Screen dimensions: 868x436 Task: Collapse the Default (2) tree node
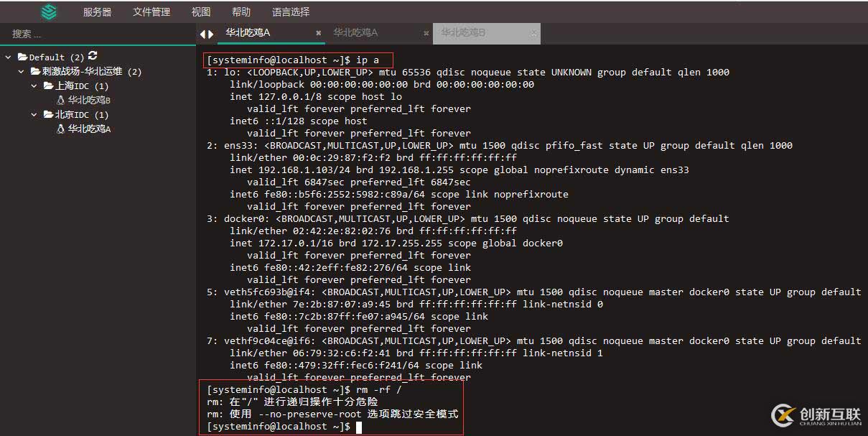click(x=8, y=57)
